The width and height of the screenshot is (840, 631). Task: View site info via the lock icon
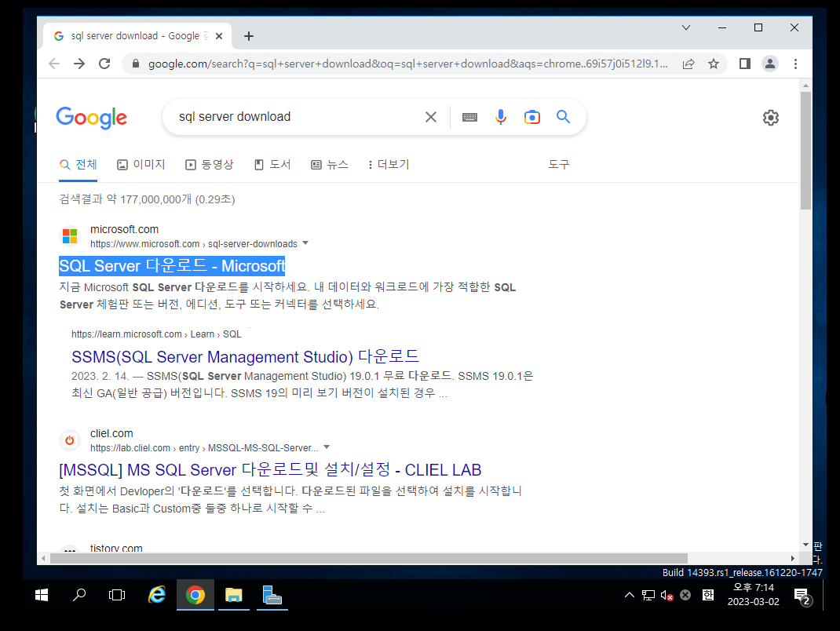click(x=136, y=64)
